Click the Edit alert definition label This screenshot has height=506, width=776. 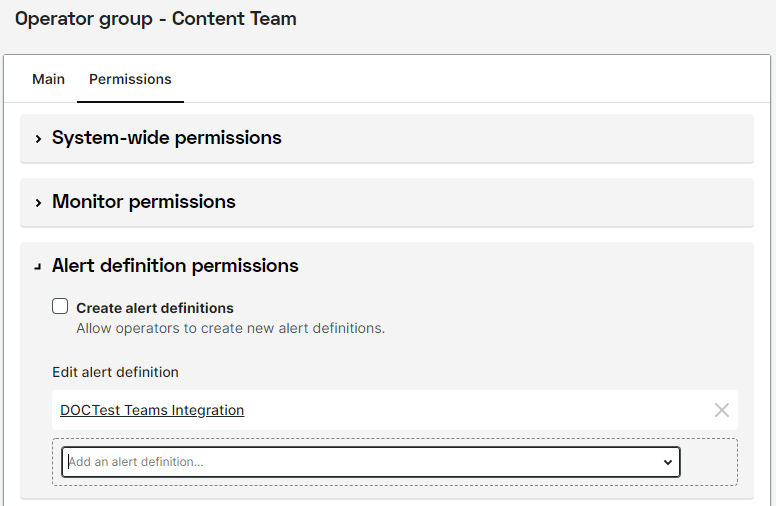tap(115, 372)
